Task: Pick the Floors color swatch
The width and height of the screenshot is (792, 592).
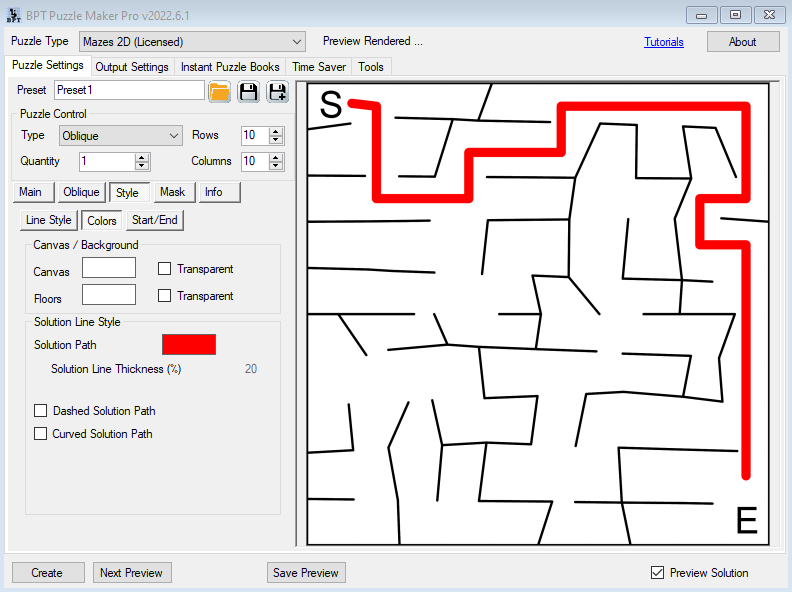Action: pyautogui.click(x=109, y=294)
